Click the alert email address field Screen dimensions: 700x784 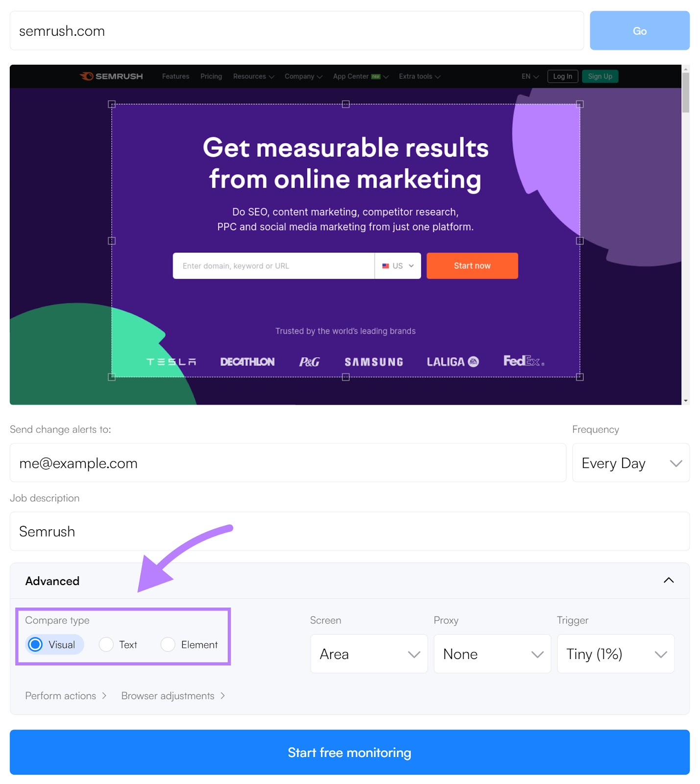(288, 463)
